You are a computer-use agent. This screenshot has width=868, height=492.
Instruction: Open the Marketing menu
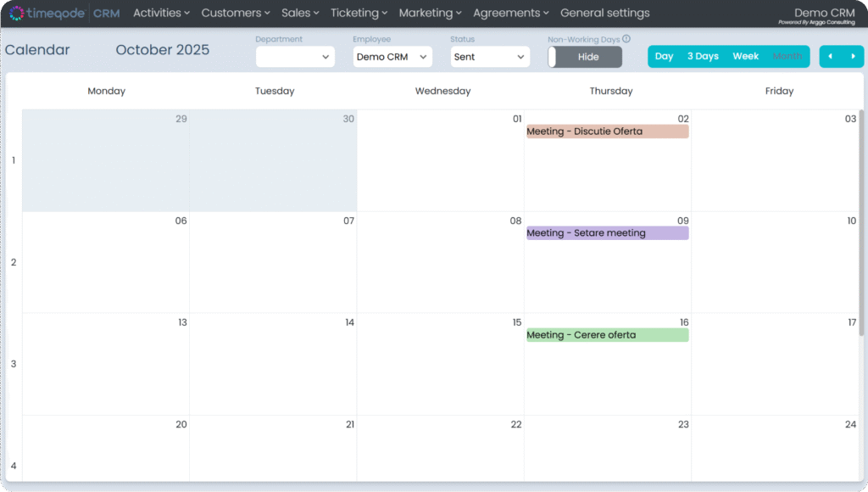[x=430, y=14]
